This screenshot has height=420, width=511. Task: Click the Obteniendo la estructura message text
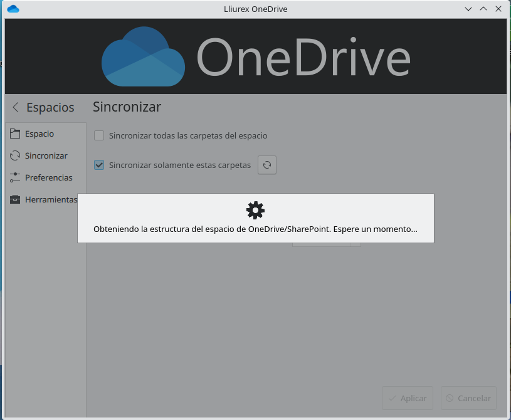[x=255, y=229]
